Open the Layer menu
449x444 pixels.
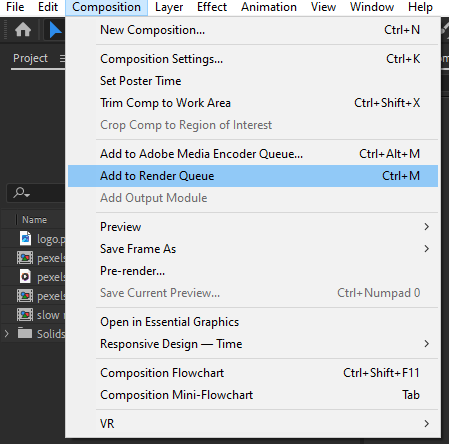coord(169,7)
